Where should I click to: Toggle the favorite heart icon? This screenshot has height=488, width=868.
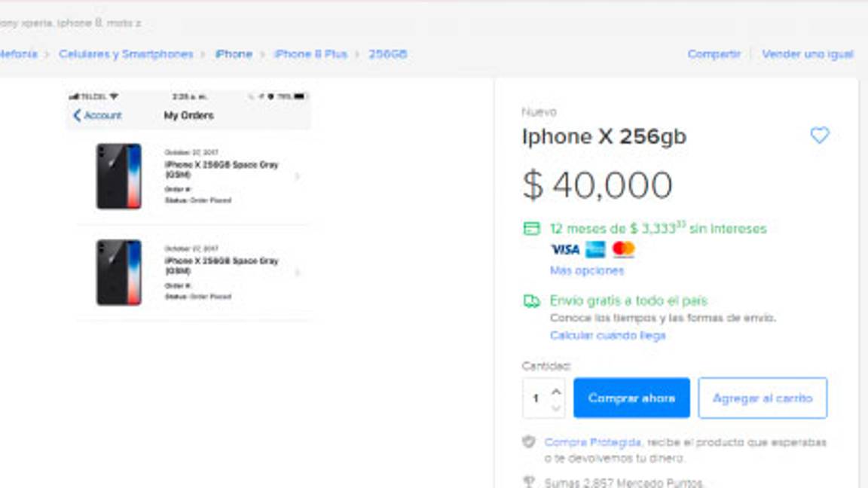[818, 136]
